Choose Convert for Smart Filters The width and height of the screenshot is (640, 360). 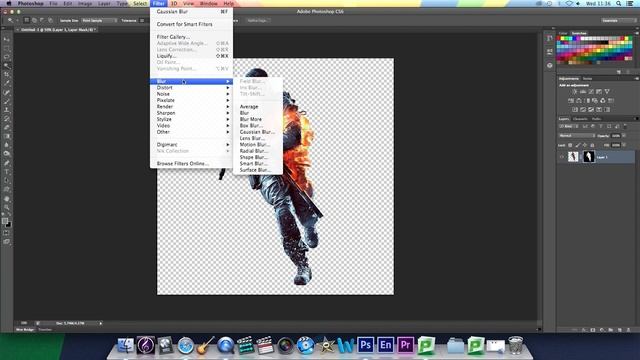tap(191, 24)
